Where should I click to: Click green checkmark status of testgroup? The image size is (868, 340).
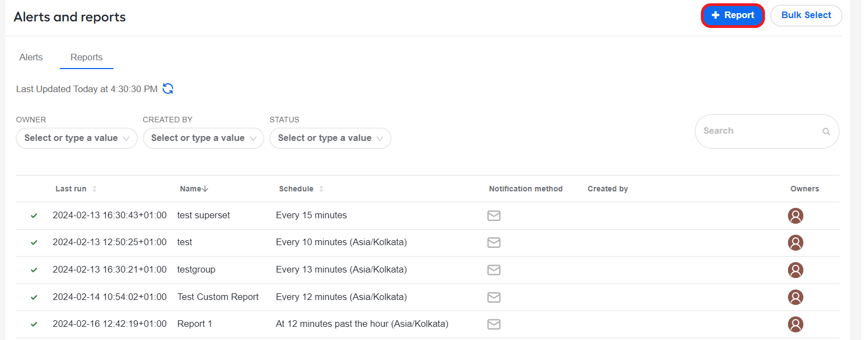point(34,270)
